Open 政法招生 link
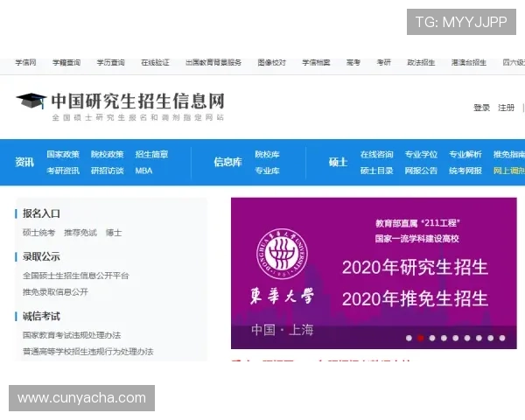525x420 pixels. pyautogui.click(x=421, y=63)
